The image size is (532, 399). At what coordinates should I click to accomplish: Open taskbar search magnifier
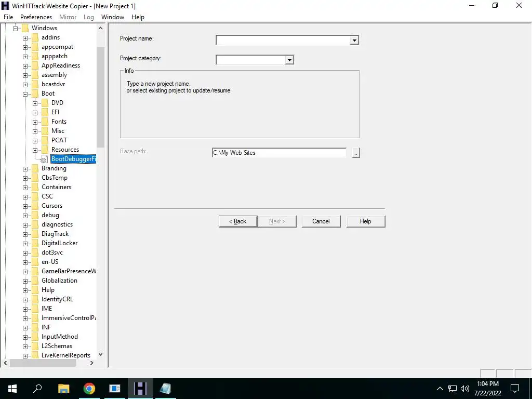(x=37, y=389)
